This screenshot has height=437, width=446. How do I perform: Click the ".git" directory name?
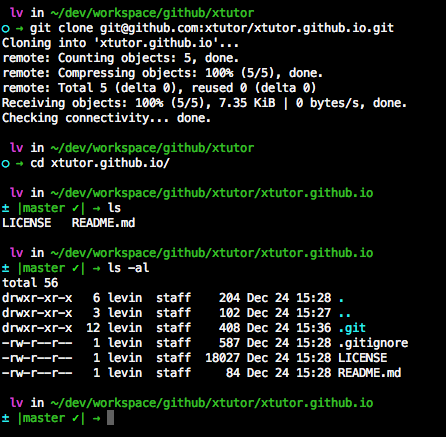point(352,328)
